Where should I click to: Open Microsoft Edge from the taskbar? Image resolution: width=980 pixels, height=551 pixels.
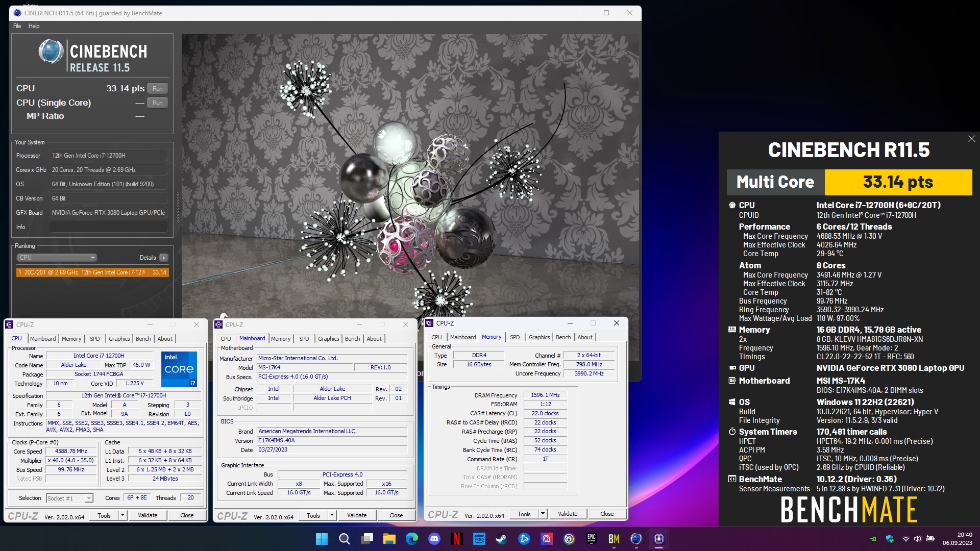point(412,539)
